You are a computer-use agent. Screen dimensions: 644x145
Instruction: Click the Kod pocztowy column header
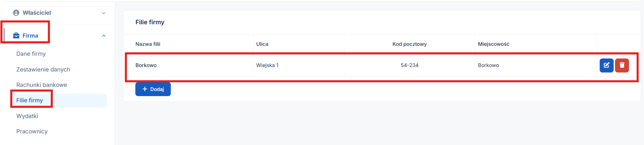pos(409,44)
